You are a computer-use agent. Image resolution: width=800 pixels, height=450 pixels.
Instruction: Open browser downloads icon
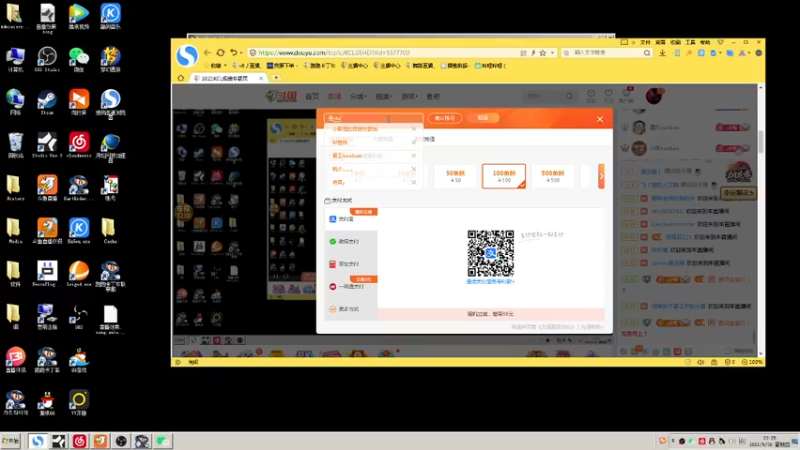click(x=662, y=53)
